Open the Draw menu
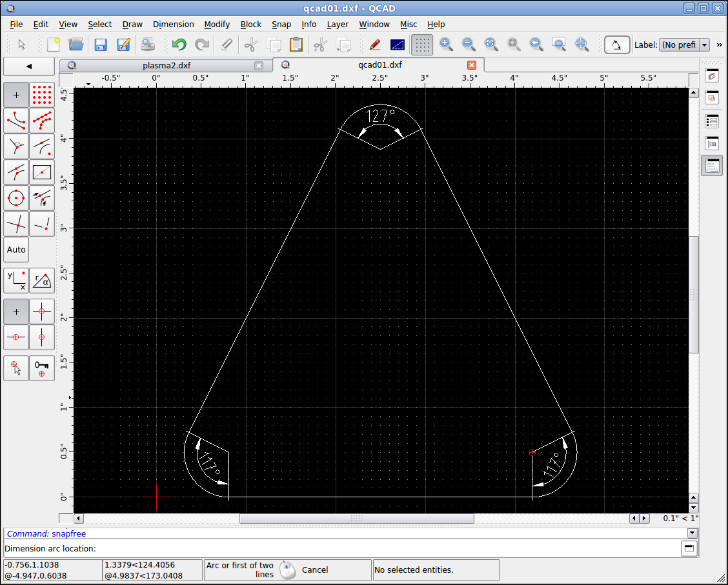The image size is (728, 585). (132, 24)
